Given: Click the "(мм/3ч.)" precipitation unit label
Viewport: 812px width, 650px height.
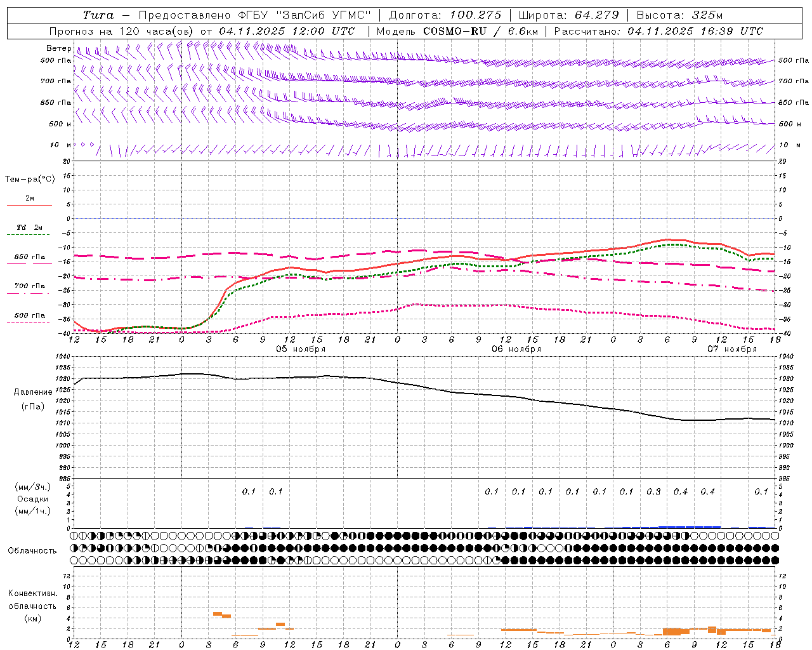Looking at the screenshot, I should (x=33, y=487).
